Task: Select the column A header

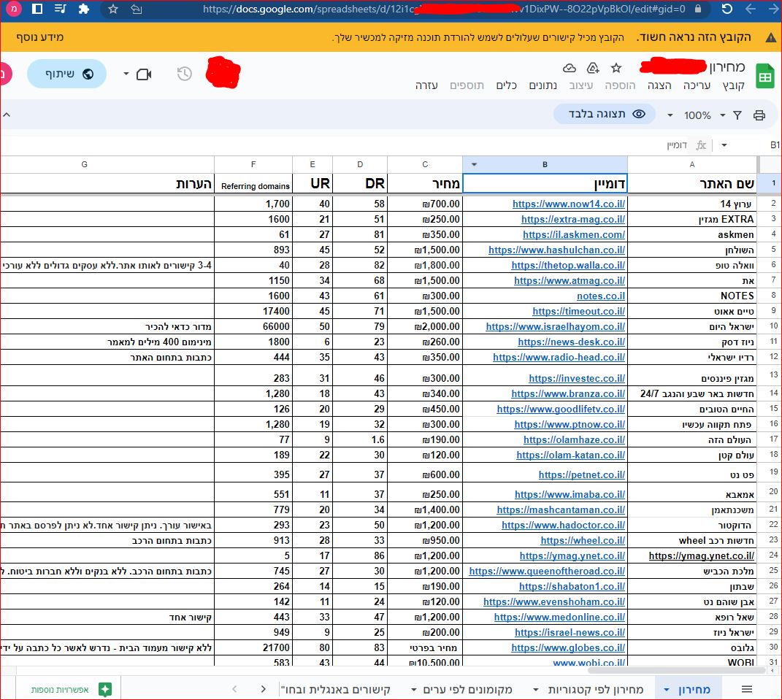Action: point(691,164)
